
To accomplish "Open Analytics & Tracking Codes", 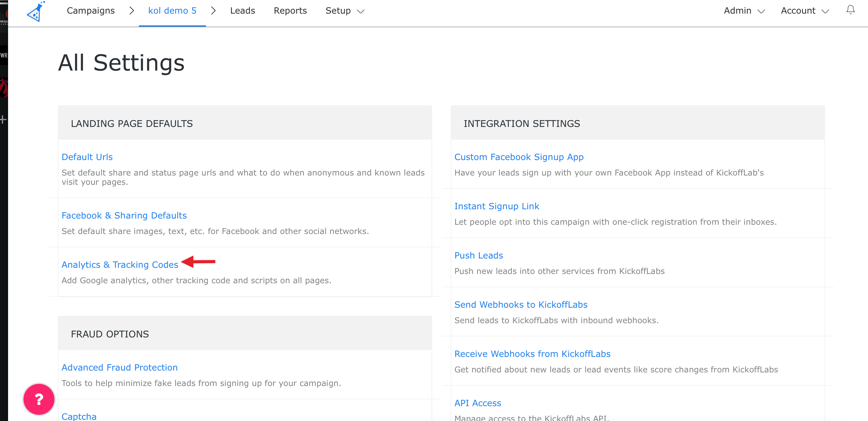I will coord(120,265).
